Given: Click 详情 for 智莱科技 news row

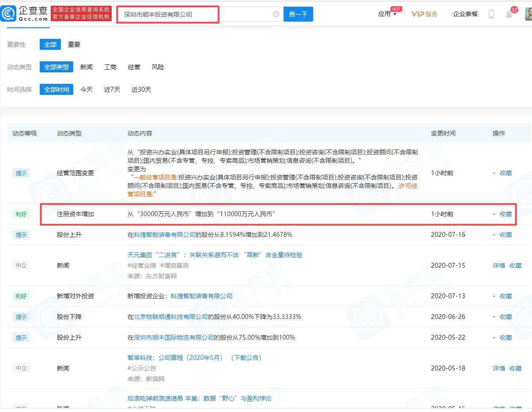Looking at the screenshot, I should tap(499, 368).
